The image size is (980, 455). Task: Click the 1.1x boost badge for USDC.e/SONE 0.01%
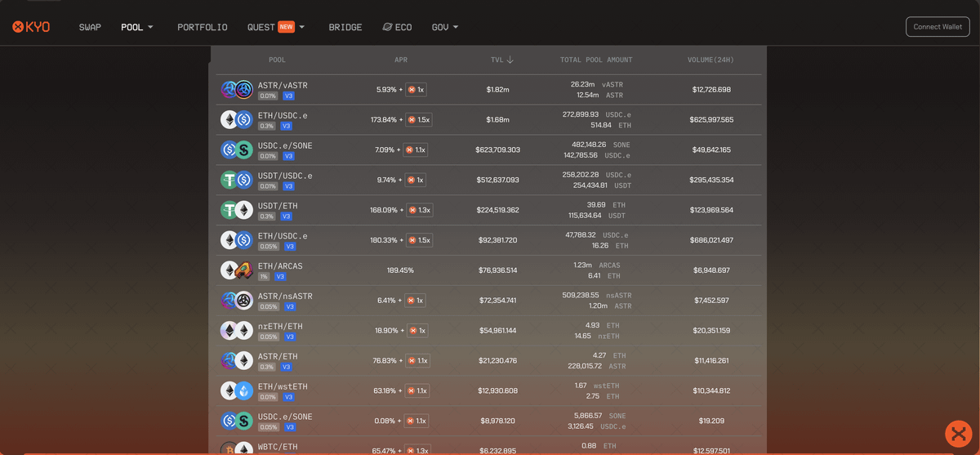(416, 150)
